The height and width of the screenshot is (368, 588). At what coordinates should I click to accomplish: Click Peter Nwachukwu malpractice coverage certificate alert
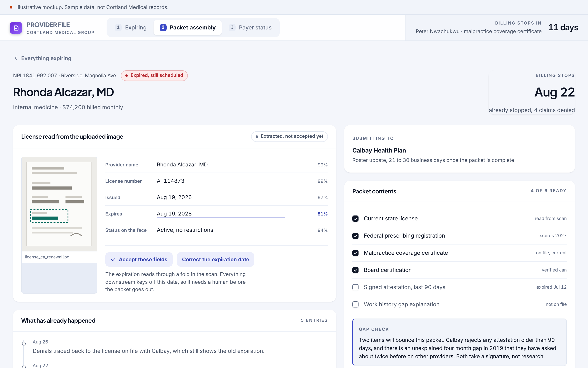point(478,31)
